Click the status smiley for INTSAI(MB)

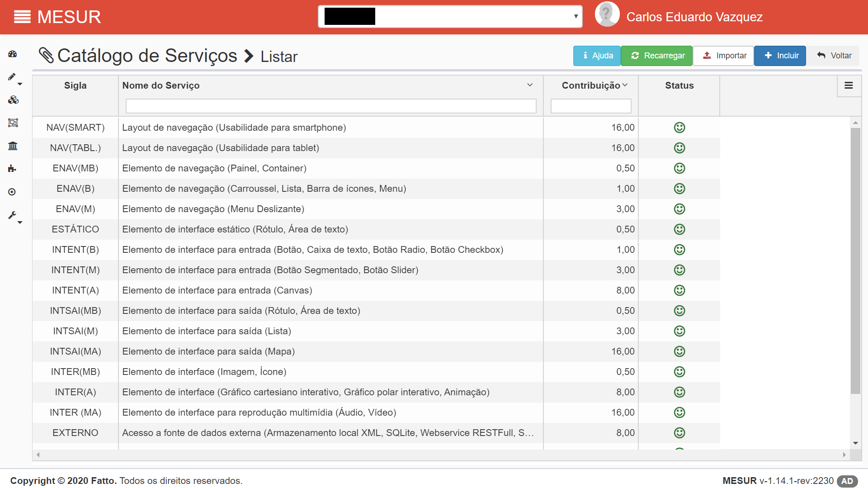click(679, 311)
